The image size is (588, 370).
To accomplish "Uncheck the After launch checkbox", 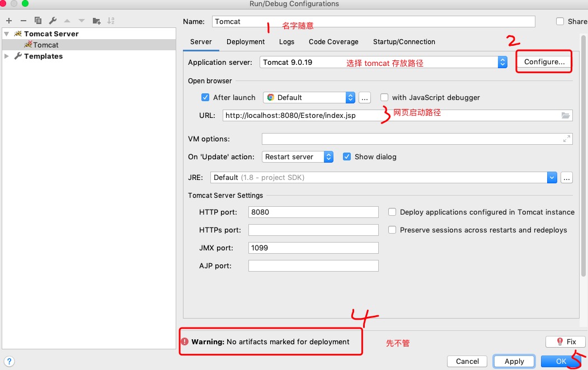I will pos(205,97).
